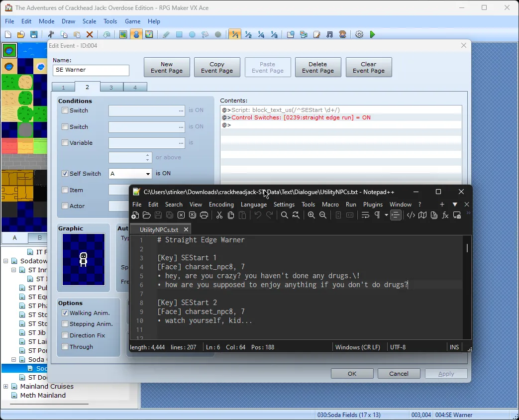Collapse the Sodatown map tree node
The height and width of the screenshot is (420, 519).
coord(5,261)
